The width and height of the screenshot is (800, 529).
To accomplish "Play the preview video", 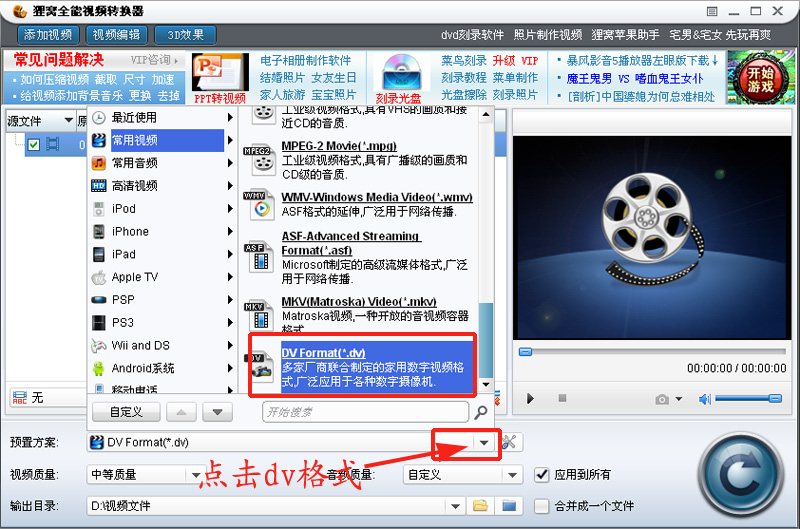I will pyautogui.click(x=530, y=398).
